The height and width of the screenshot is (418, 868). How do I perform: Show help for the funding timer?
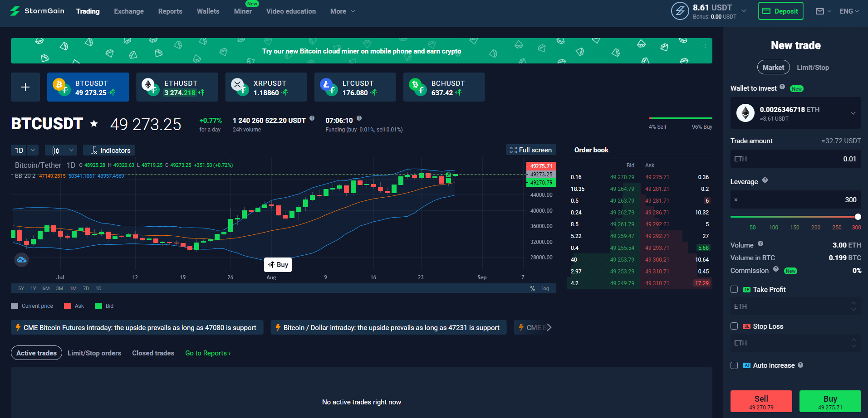coord(359,118)
